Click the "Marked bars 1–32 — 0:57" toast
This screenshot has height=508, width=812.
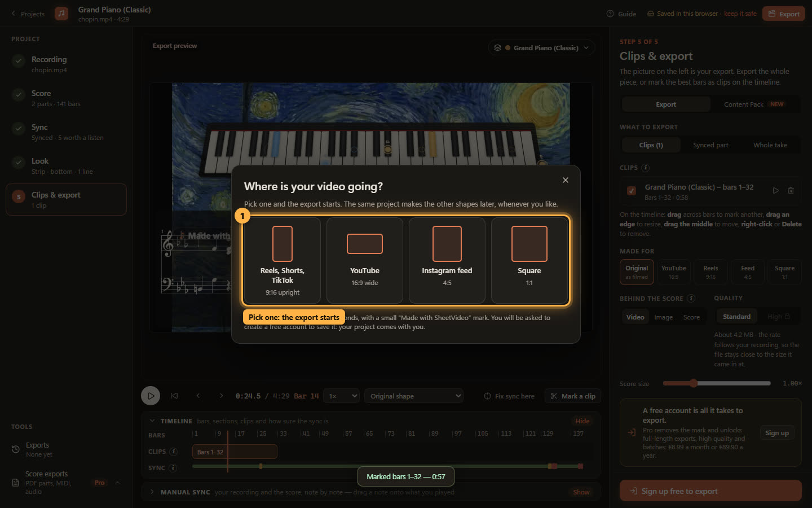coord(406,476)
